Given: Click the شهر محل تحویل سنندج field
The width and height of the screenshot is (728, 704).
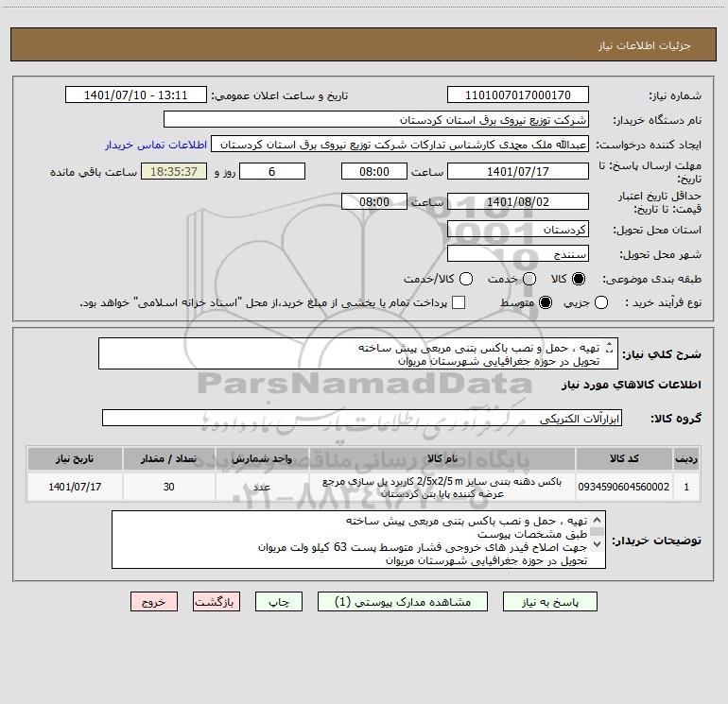Looking at the screenshot, I should click(x=518, y=253).
